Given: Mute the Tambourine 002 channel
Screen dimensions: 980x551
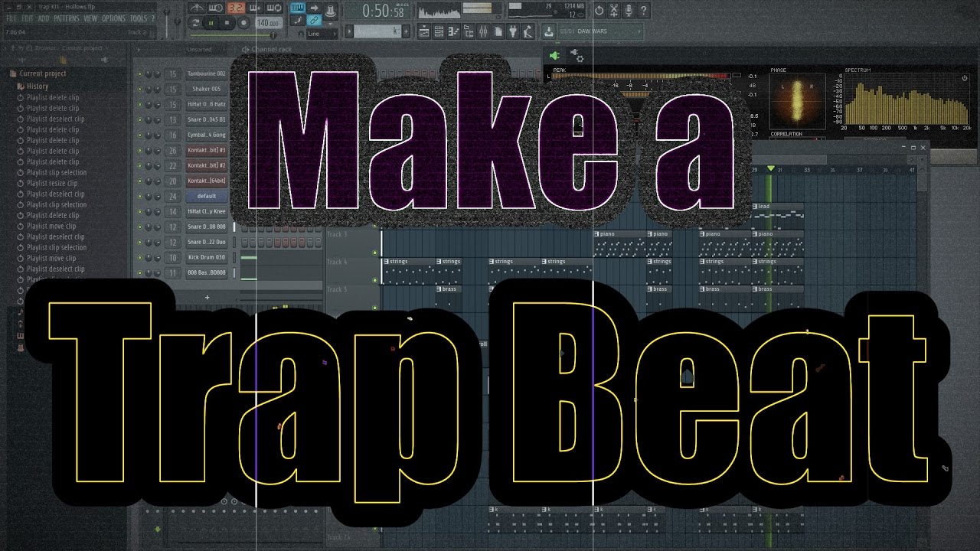Looking at the screenshot, I should [139, 74].
